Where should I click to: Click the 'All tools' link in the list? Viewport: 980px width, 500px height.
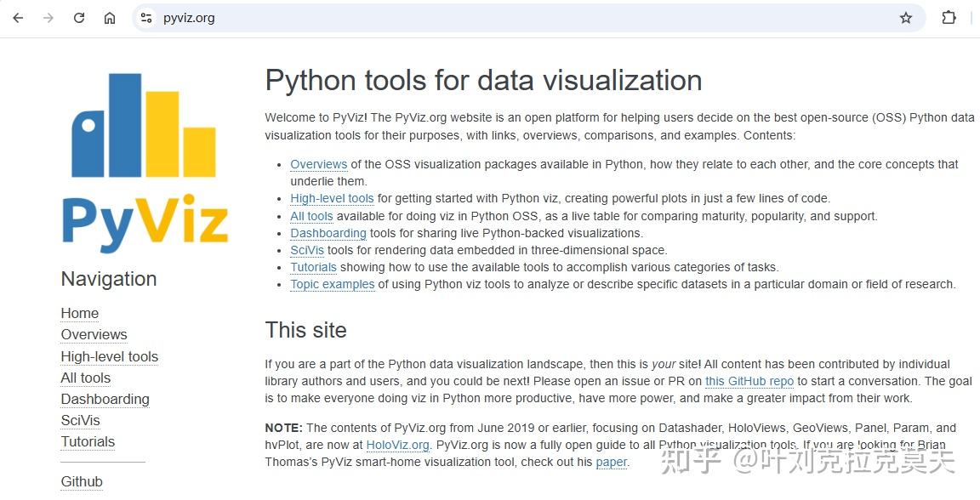(311, 216)
